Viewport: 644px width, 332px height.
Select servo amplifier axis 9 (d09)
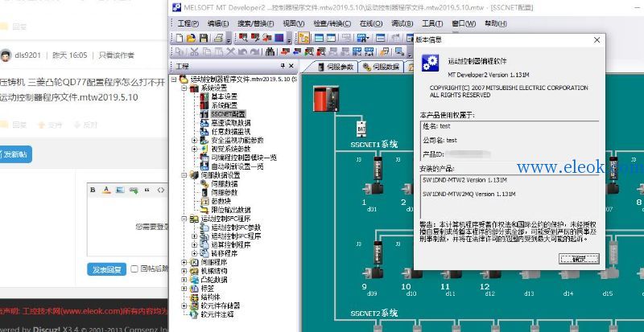(378, 253)
